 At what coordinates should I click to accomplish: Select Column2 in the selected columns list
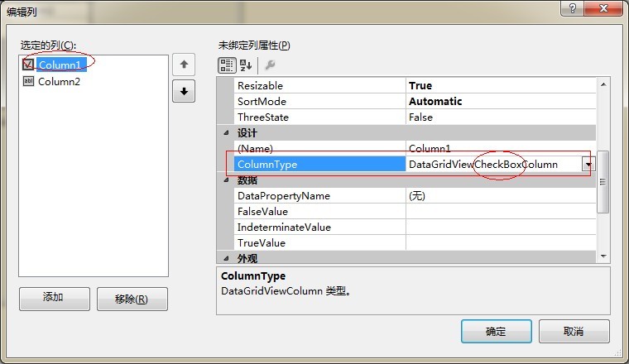click(59, 81)
